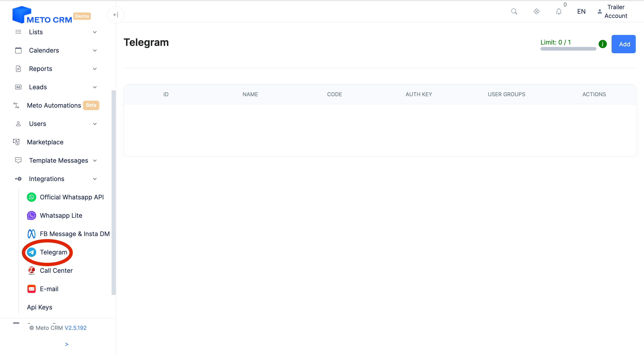Viewport: 644px width, 354px height.
Task: Click the Template Messages chat icon
Action: (18, 160)
